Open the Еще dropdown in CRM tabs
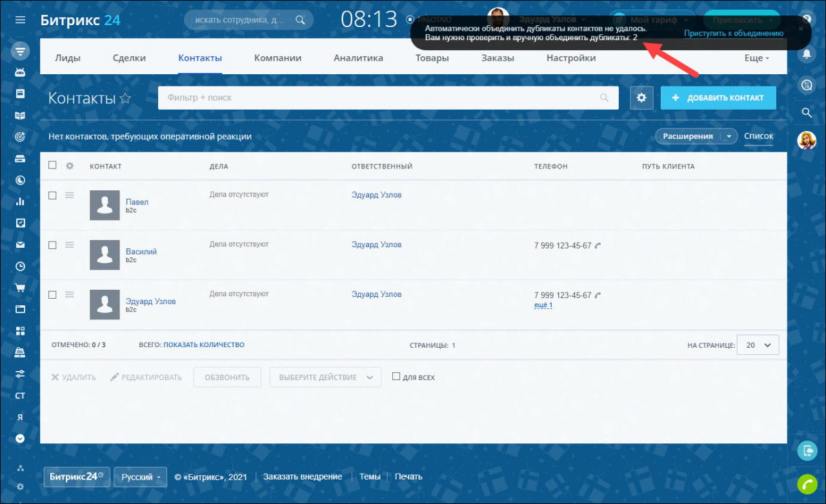This screenshot has width=826, height=504. (x=757, y=58)
